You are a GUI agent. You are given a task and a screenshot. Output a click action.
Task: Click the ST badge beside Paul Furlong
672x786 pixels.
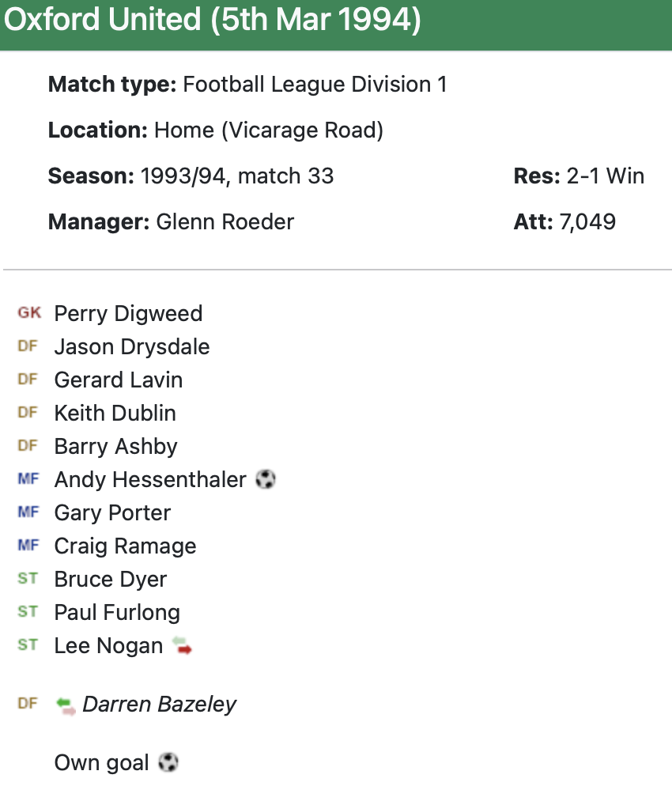point(28,612)
